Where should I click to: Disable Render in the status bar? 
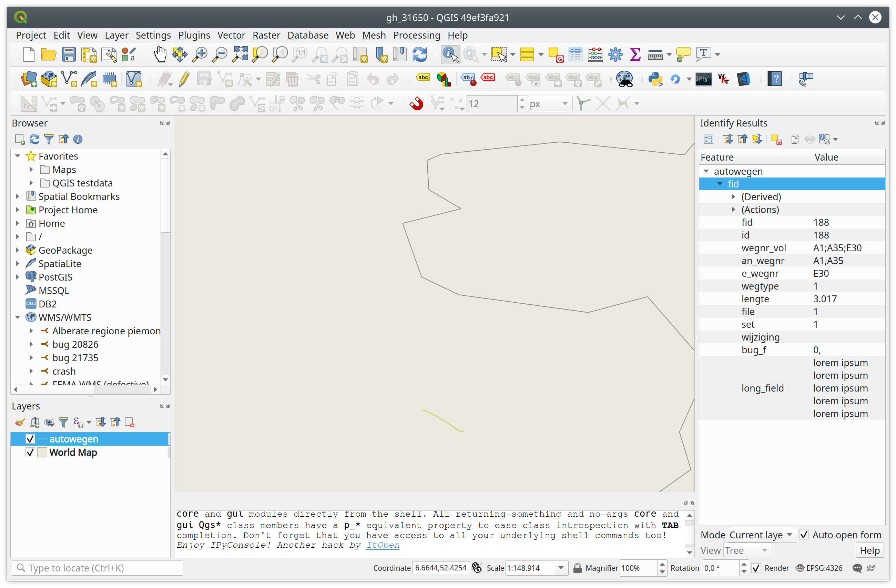pos(756,568)
